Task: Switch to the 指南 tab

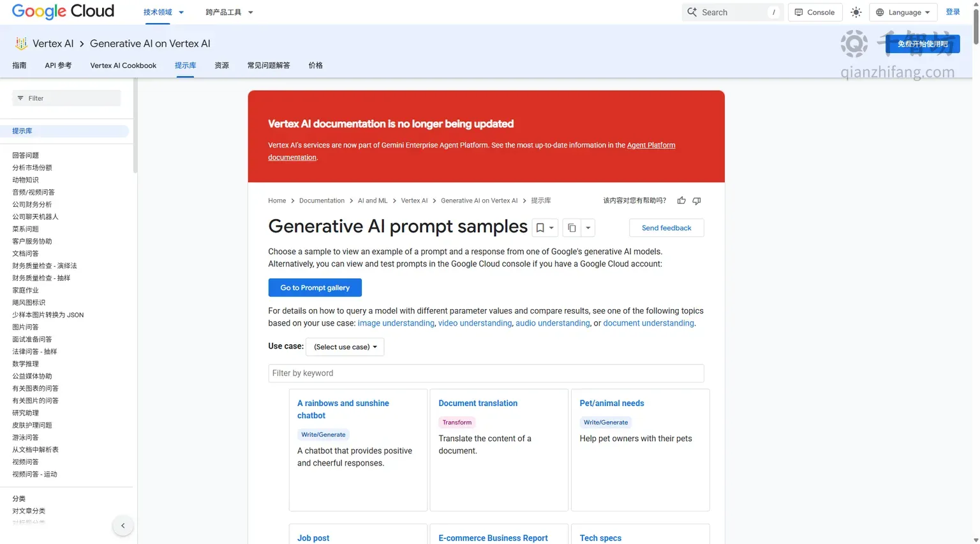Action: pos(19,65)
